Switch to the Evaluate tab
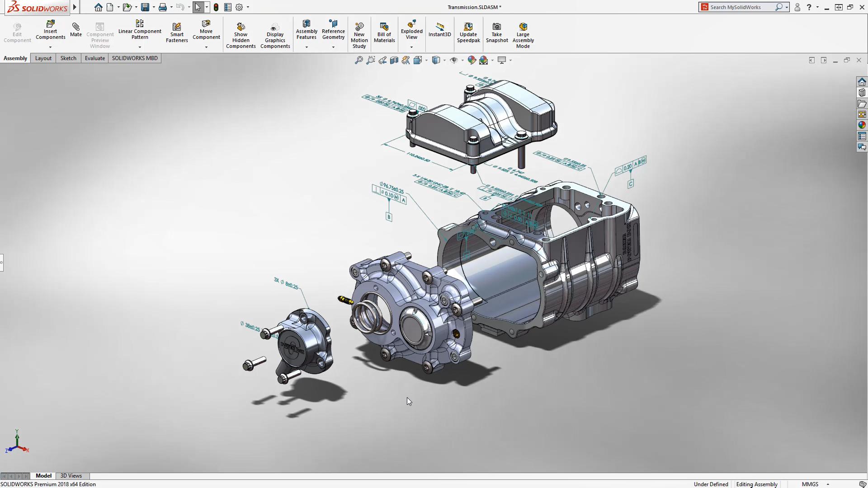Viewport: 868px width, 488px height. click(x=94, y=58)
